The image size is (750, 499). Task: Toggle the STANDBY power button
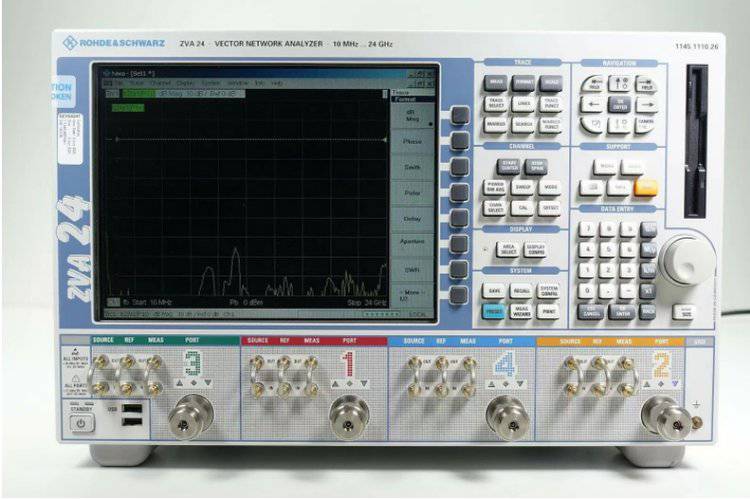[x=80, y=423]
